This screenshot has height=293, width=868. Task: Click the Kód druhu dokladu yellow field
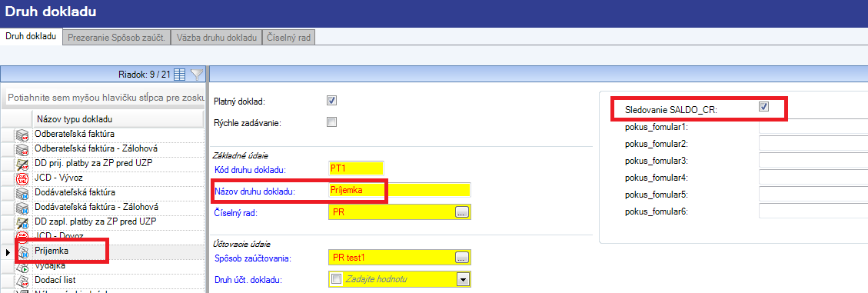pos(356,168)
